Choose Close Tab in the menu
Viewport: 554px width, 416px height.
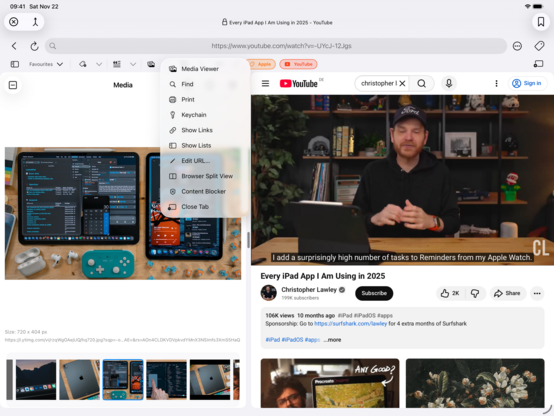tap(205, 207)
